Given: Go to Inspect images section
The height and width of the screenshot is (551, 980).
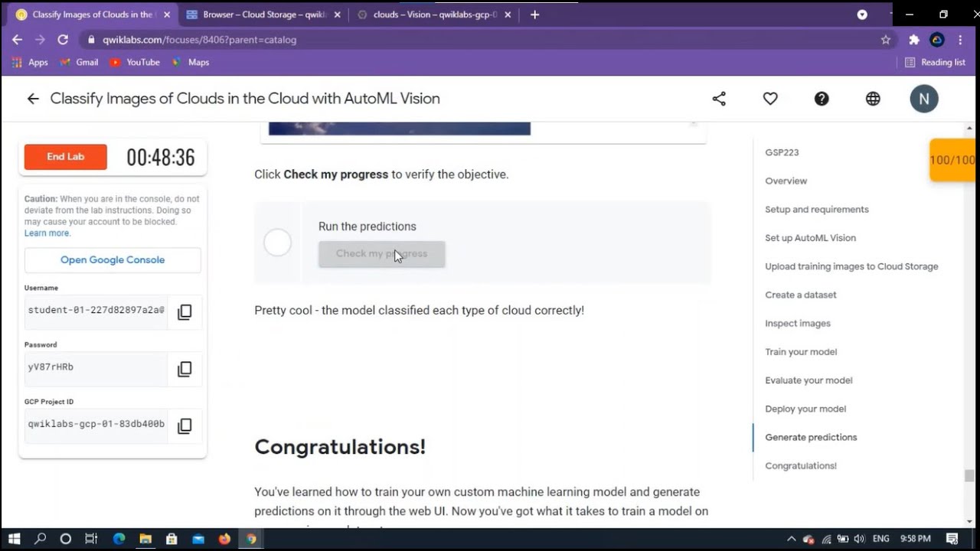Looking at the screenshot, I should coord(797,323).
